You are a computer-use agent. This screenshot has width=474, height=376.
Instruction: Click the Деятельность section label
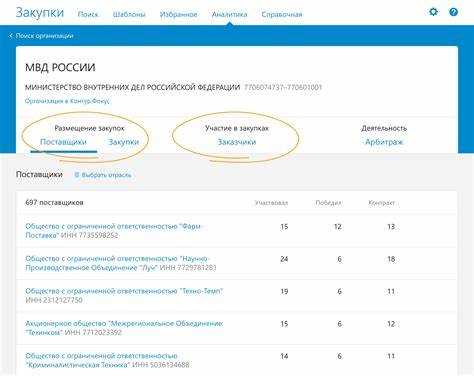pyautogui.click(x=384, y=128)
